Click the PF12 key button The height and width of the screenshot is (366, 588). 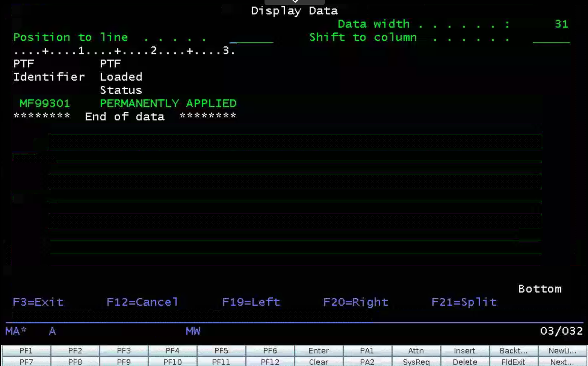pos(270,361)
